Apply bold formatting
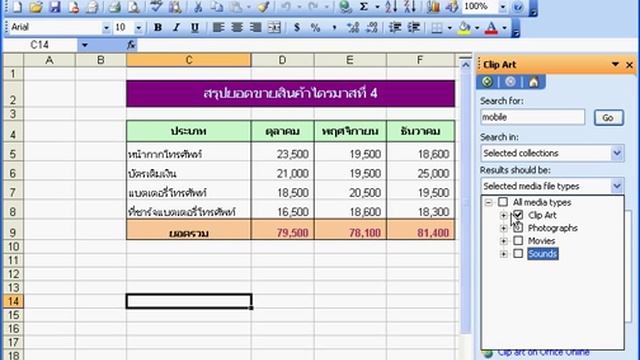The height and width of the screenshot is (360, 640). click(158, 27)
